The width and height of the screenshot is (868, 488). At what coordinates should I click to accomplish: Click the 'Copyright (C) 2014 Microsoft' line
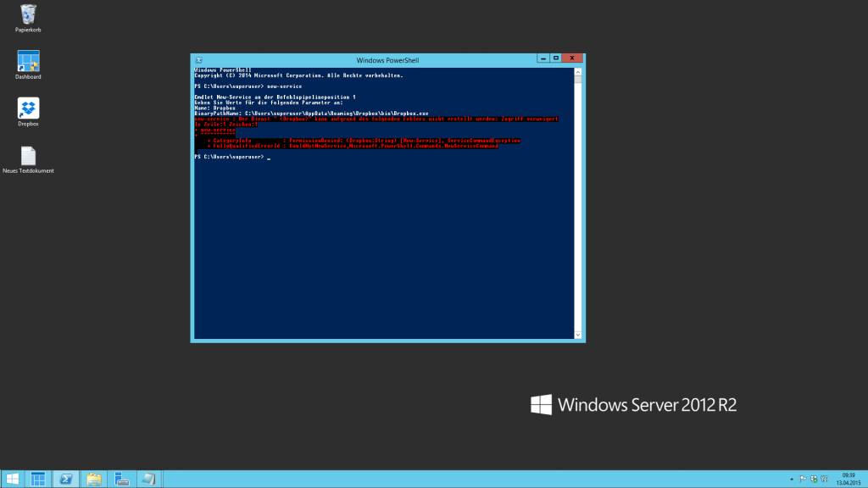point(298,75)
